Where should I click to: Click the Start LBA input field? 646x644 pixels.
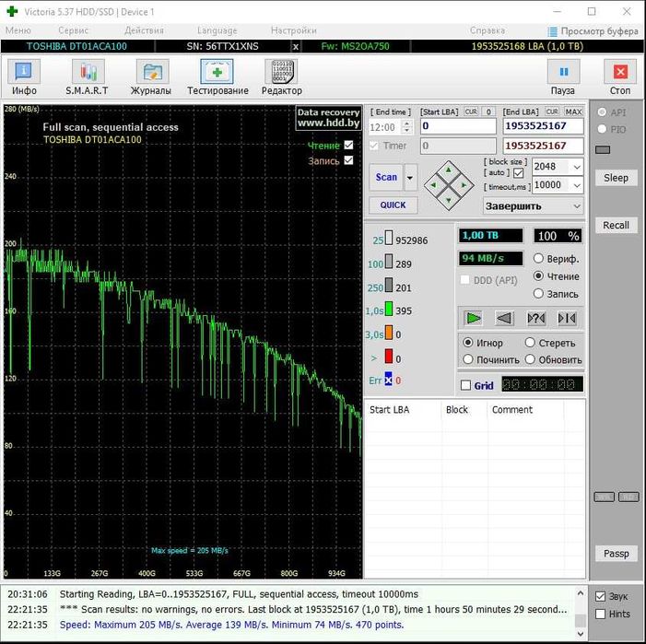point(458,126)
